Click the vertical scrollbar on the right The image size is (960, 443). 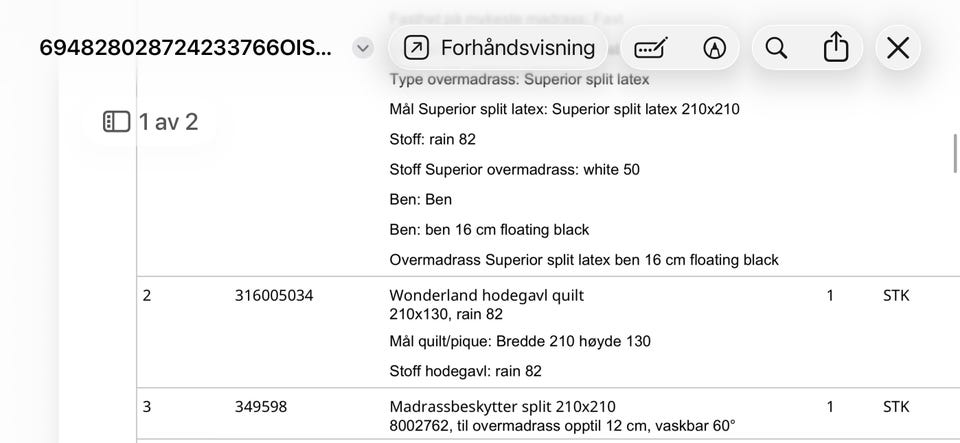pyautogui.click(x=955, y=153)
